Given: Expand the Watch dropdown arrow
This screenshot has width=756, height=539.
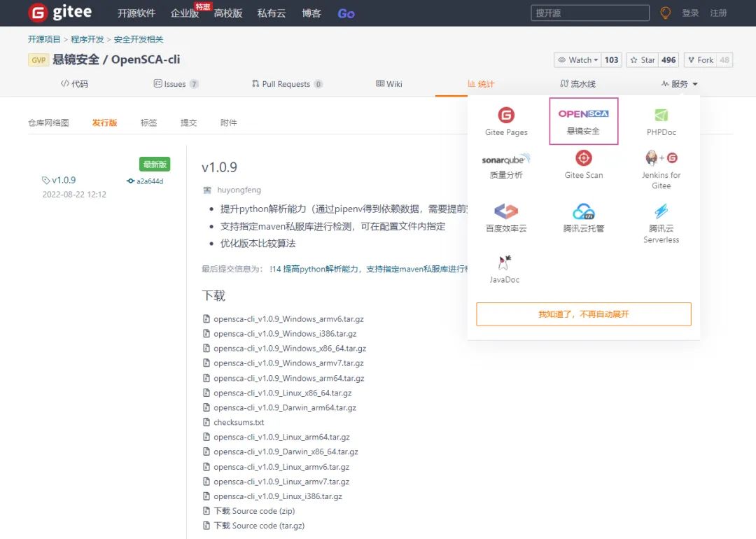Looking at the screenshot, I should 596,59.
